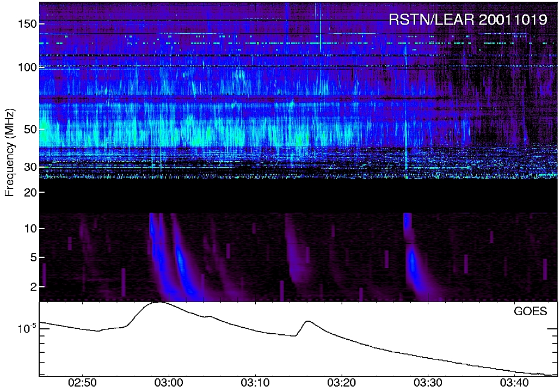This screenshot has width=560, height=392.
Task: Click the 20 frequency tick label
Action: [x=30, y=192]
